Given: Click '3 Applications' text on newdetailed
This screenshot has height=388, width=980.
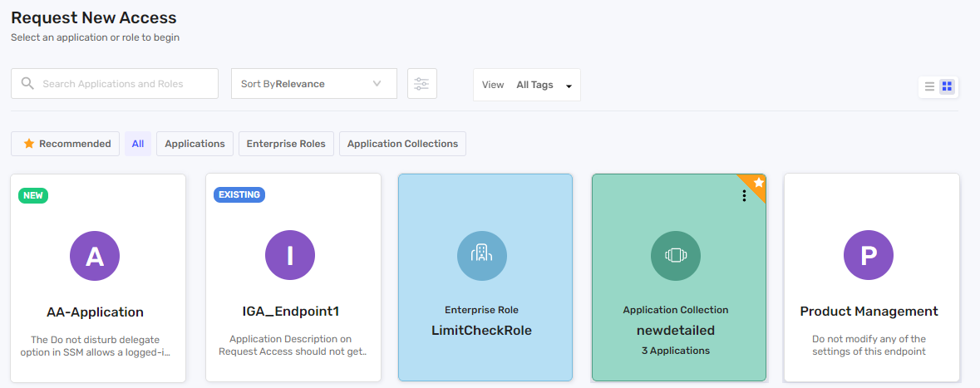Looking at the screenshot, I should [x=676, y=351].
